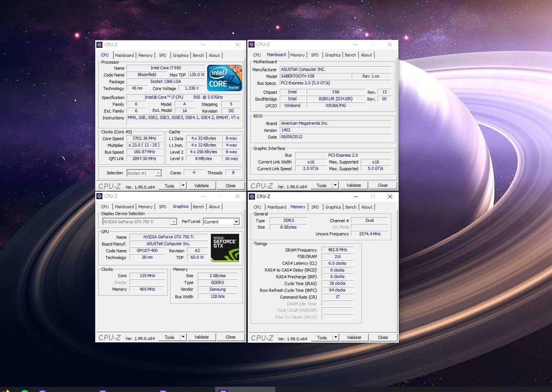Screen dimensions: 552x392
Task: Click CPU-Z title icon in Graphics-tab window
Action: tap(99, 196)
